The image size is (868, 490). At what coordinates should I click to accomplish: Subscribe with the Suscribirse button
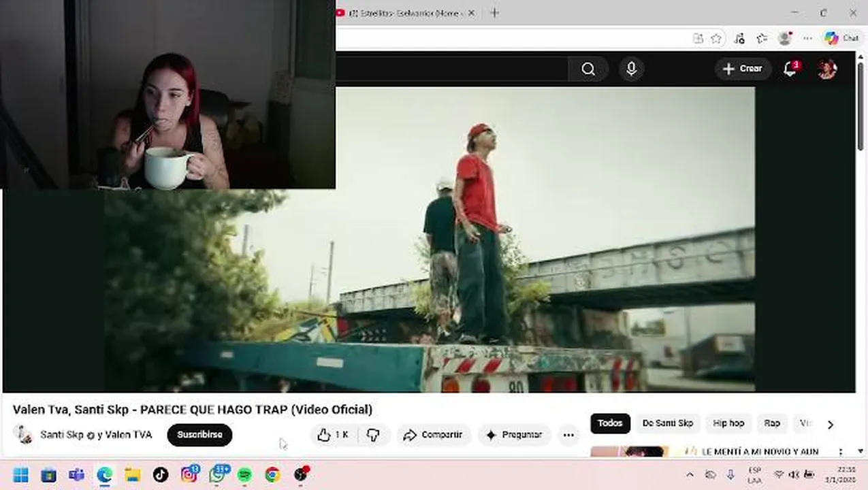coord(199,435)
